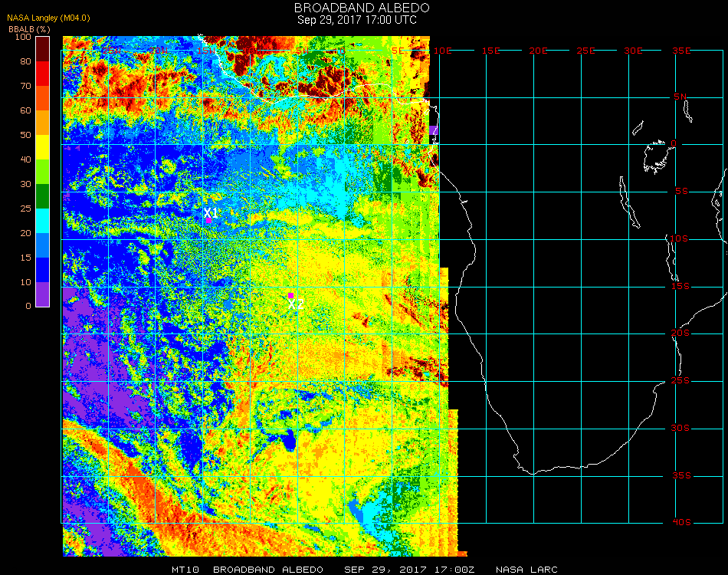This screenshot has height=575, width=728.
Task: Pick the light blue 15-20 legend swatch
Action: click(43, 245)
